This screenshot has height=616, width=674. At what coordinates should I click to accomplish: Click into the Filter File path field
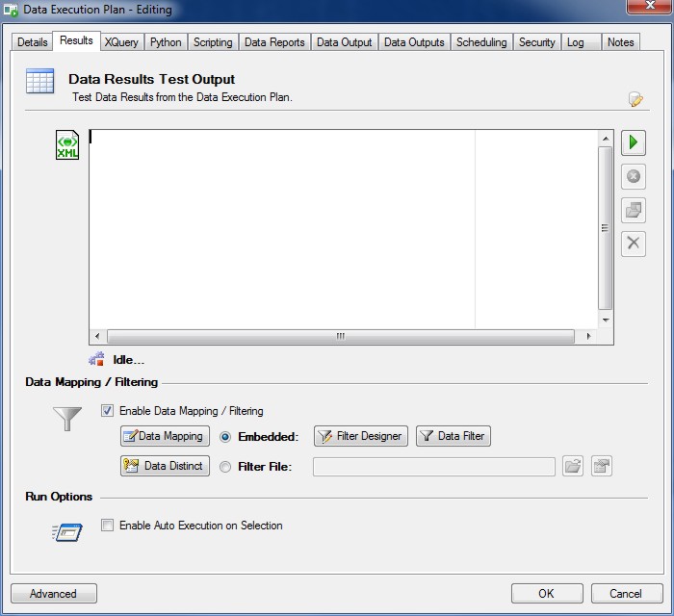pyautogui.click(x=434, y=467)
